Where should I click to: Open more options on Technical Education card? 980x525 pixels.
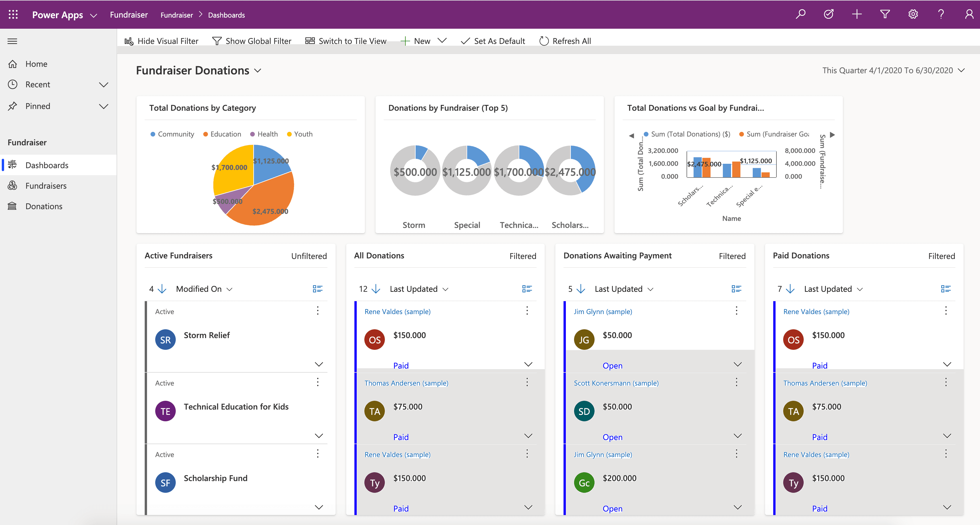[318, 382]
